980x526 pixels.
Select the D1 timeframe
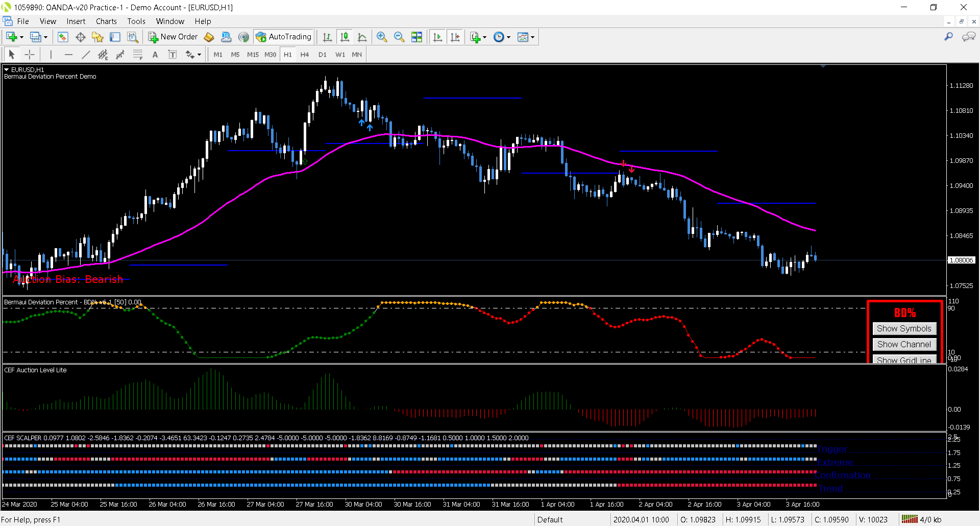(x=322, y=55)
